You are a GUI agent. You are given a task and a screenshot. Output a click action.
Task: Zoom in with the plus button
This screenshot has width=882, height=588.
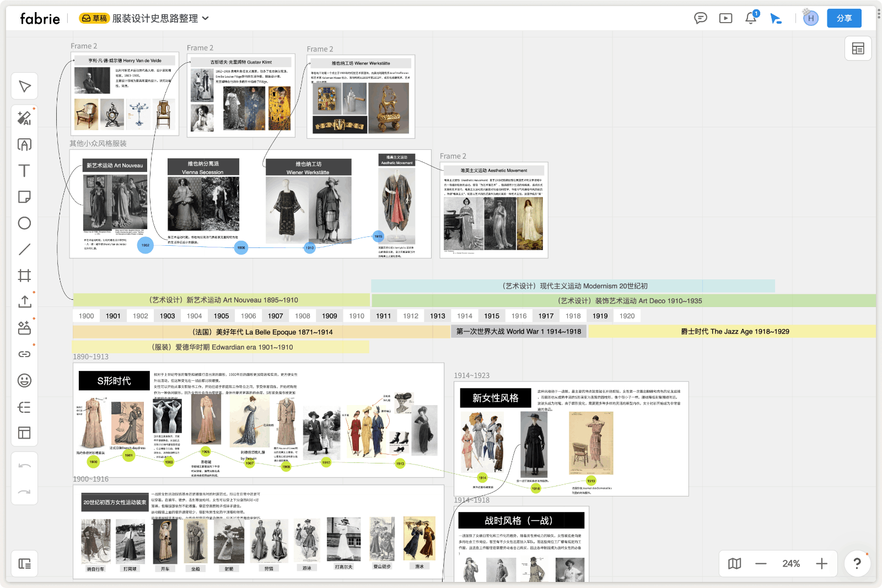coord(821,563)
